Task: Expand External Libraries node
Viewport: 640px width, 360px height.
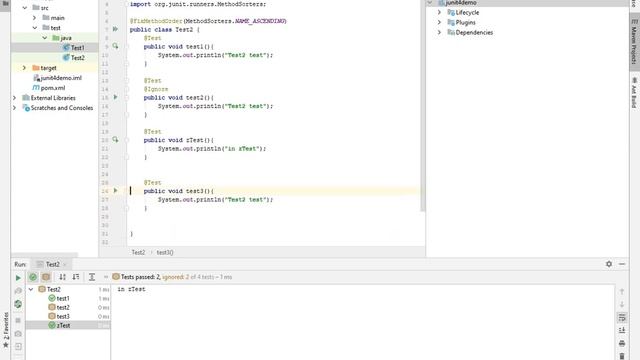Action: (15, 98)
